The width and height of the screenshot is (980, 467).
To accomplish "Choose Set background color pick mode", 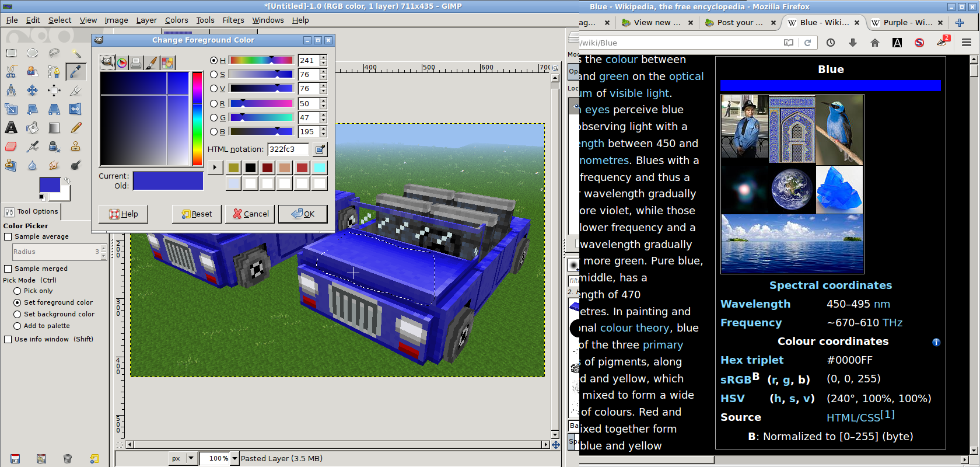I will pyautogui.click(x=17, y=314).
